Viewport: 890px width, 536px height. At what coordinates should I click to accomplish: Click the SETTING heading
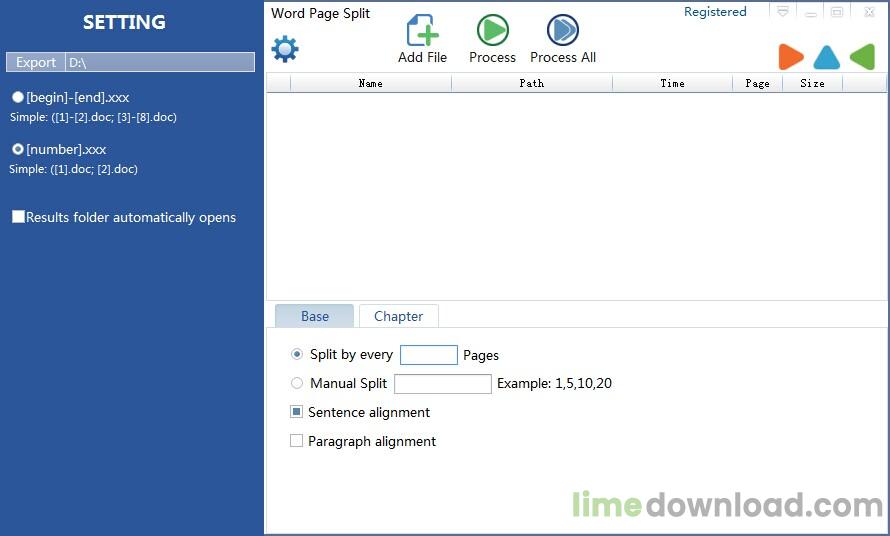point(124,22)
